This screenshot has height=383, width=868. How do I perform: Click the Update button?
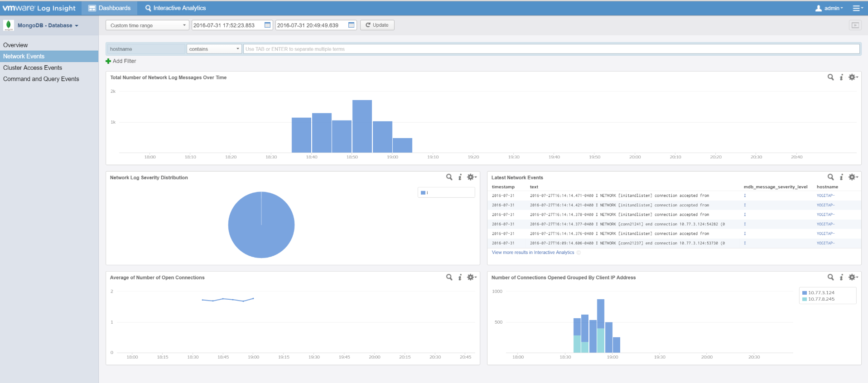tap(377, 25)
